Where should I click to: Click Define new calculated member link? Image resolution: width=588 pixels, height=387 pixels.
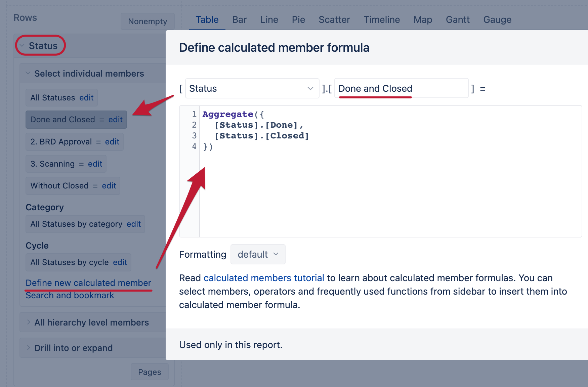tap(88, 283)
